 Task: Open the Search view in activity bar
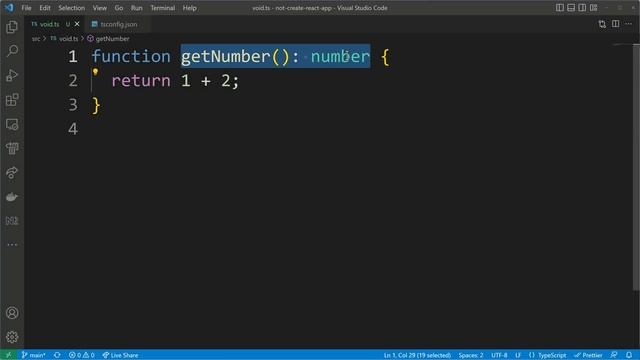coord(12,51)
